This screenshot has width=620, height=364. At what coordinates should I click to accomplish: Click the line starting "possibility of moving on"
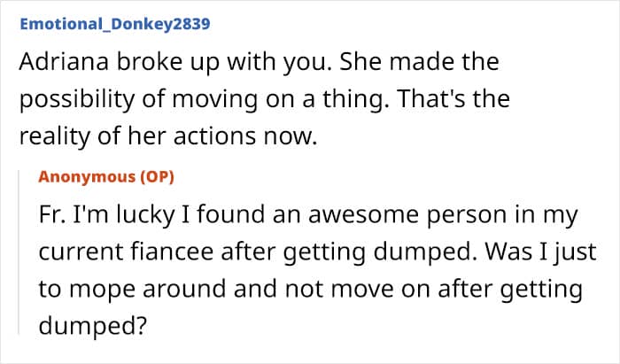coord(264,99)
